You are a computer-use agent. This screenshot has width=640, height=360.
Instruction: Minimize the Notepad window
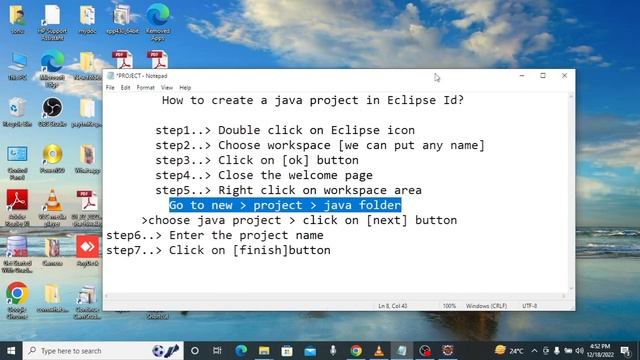(x=522, y=76)
